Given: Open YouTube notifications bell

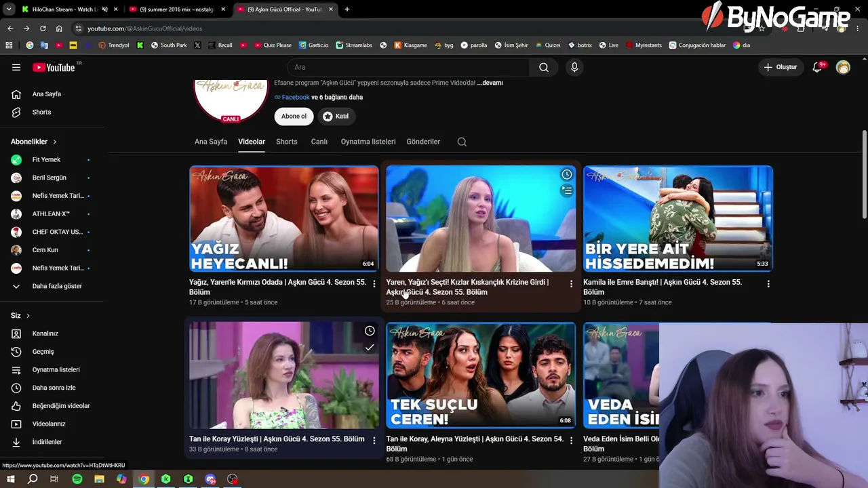Looking at the screenshot, I should pyautogui.click(x=818, y=67).
